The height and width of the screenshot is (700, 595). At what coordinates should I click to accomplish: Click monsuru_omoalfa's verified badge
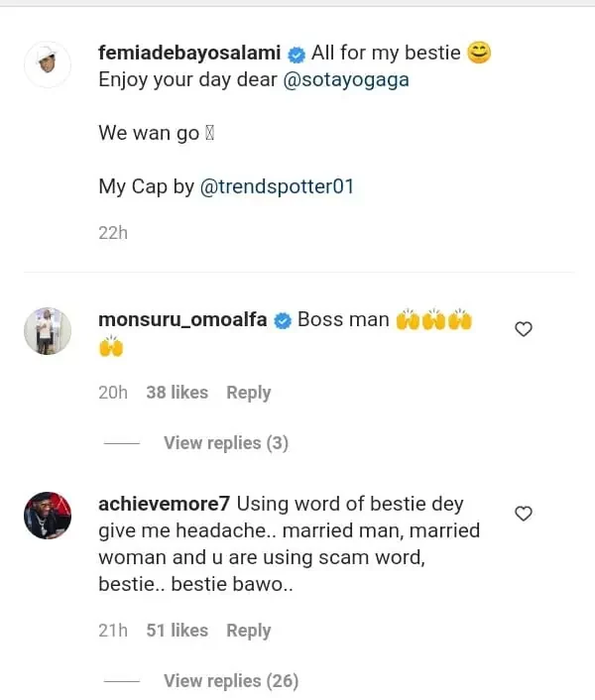[282, 320]
